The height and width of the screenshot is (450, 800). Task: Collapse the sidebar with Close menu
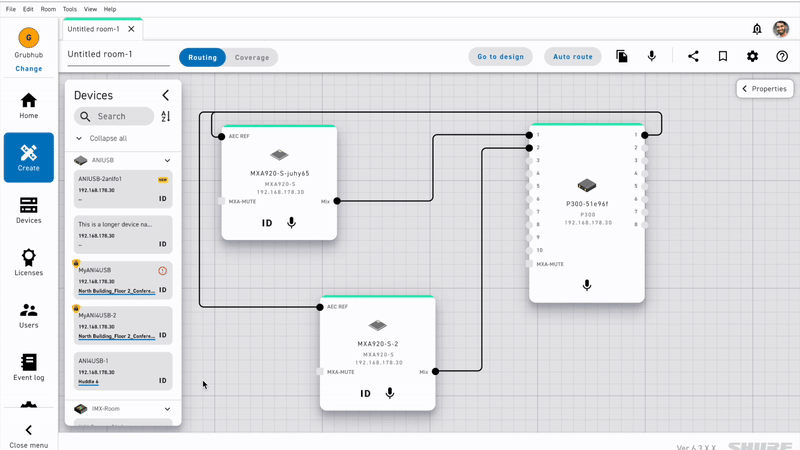(x=29, y=437)
